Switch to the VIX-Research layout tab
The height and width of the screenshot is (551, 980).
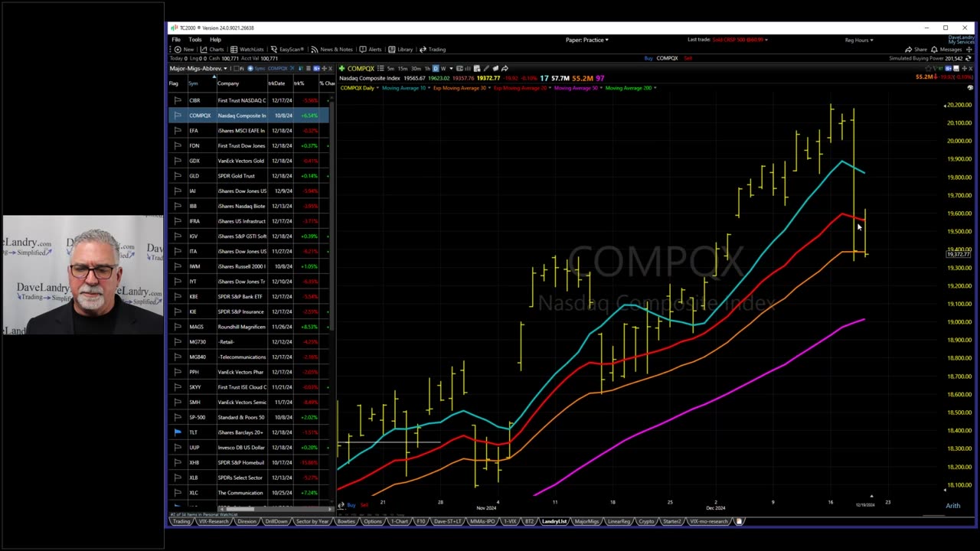(214, 521)
